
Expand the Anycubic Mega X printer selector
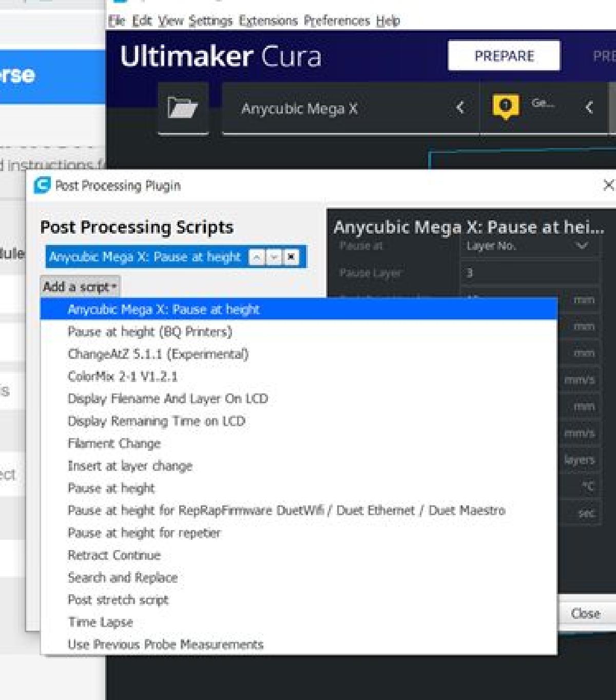pos(459,108)
